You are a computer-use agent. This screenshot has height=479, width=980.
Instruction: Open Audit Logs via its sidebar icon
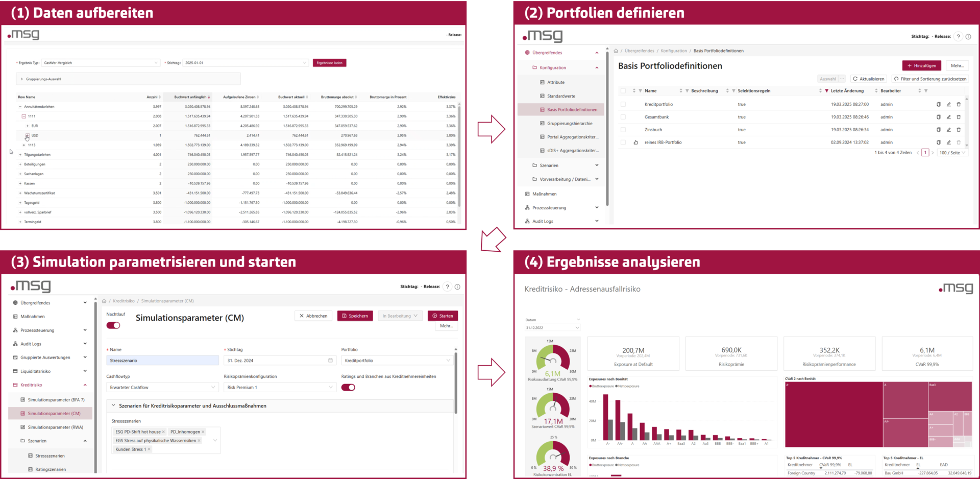(527, 221)
